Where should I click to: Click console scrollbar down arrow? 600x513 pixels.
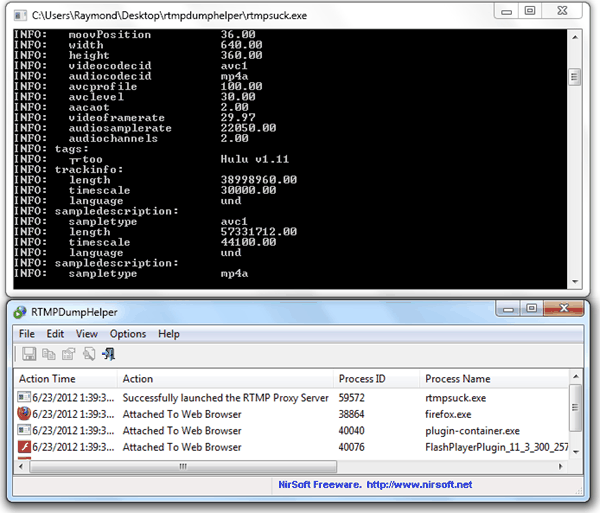click(575, 282)
